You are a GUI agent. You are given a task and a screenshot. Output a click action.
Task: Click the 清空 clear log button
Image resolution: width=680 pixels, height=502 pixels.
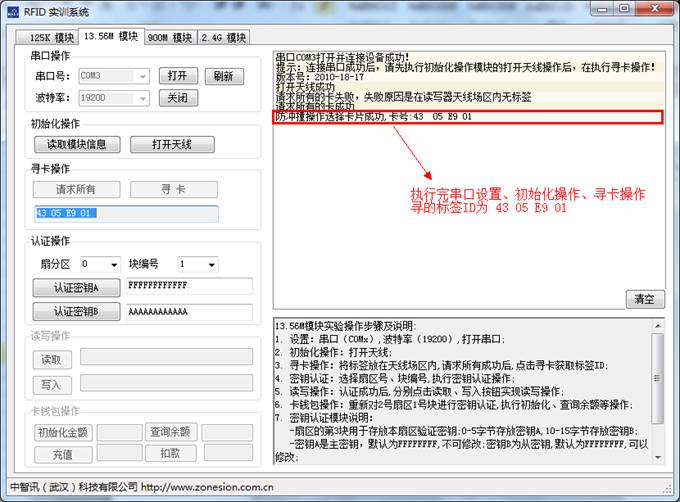(645, 299)
